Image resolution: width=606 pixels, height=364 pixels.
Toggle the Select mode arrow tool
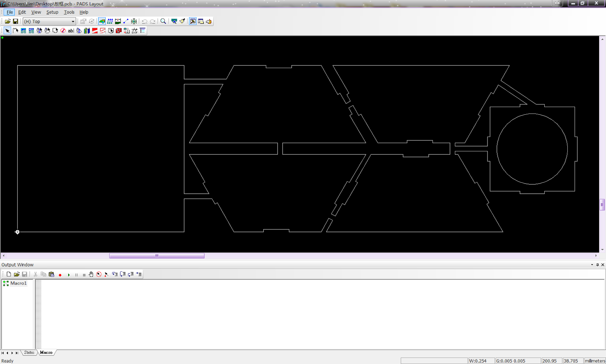pyautogui.click(x=8, y=31)
